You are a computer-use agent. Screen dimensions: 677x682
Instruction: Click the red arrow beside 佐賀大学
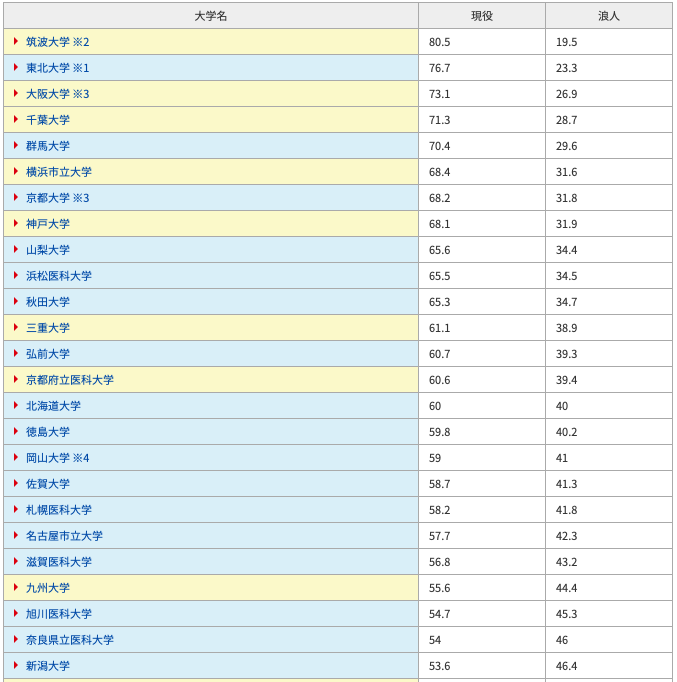pyautogui.click(x=16, y=483)
